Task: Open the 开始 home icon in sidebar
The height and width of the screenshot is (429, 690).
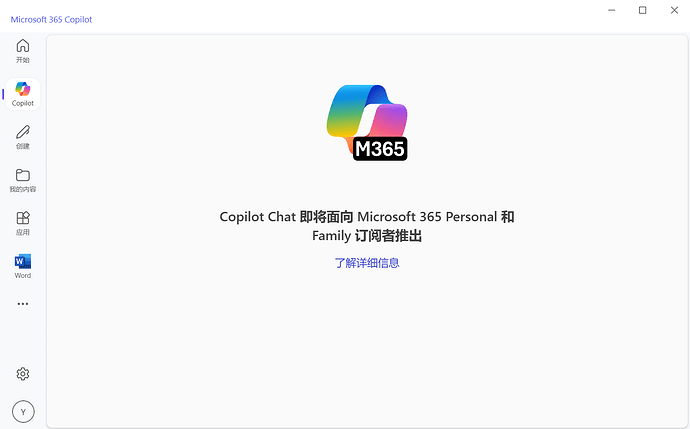Action: (x=22, y=46)
